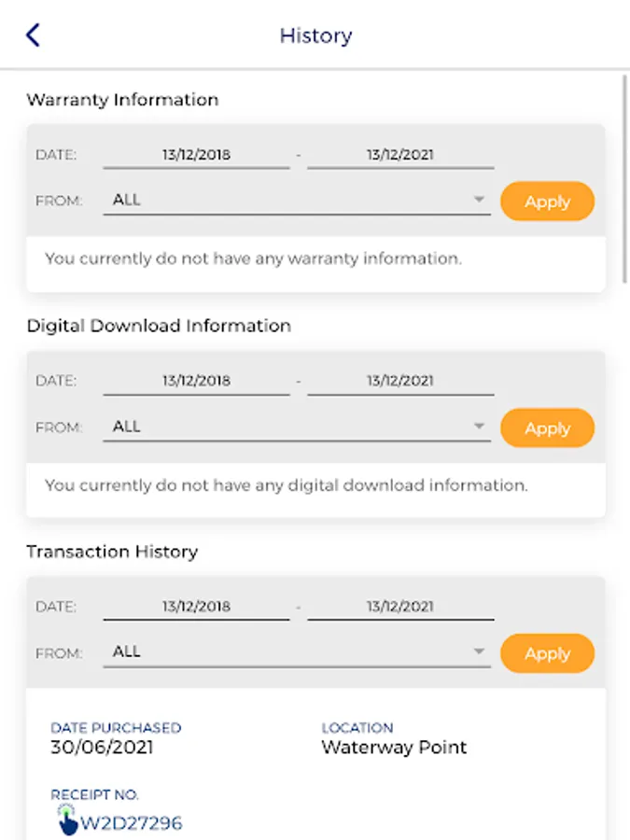Apply the Transaction History filter
The image size is (630, 840).
[547, 653]
